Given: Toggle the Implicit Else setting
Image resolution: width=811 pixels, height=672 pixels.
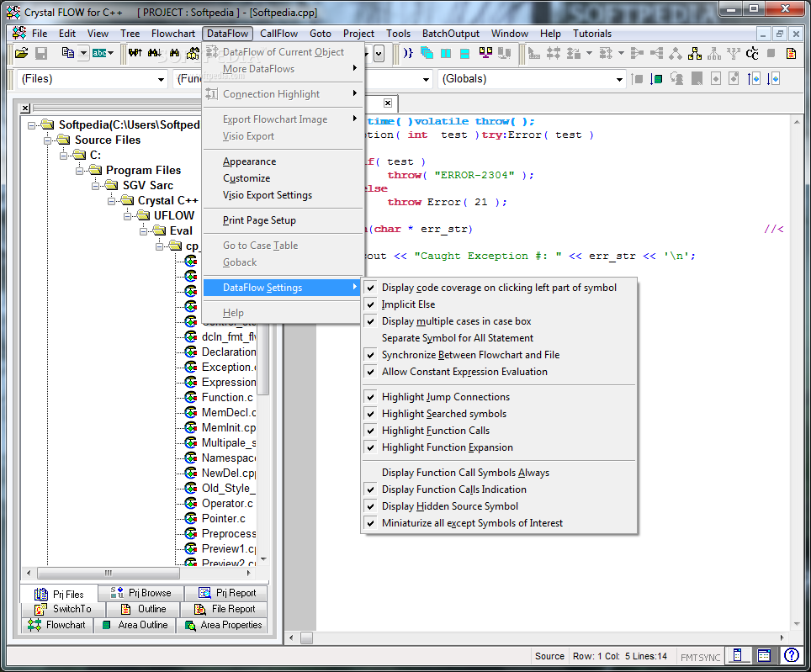Looking at the screenshot, I should (x=499, y=304).
